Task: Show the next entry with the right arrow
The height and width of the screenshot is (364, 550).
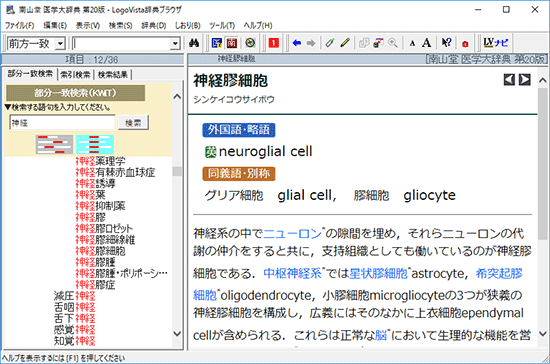Action: point(525,80)
